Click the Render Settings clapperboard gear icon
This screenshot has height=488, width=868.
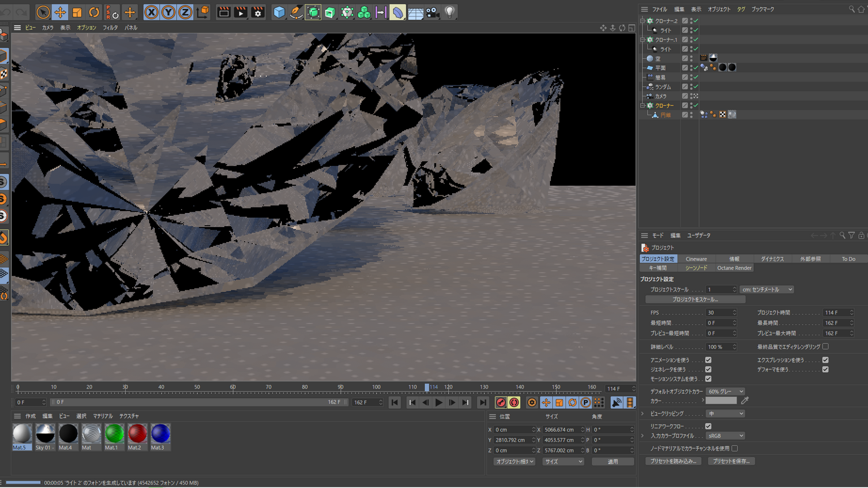[x=258, y=12]
